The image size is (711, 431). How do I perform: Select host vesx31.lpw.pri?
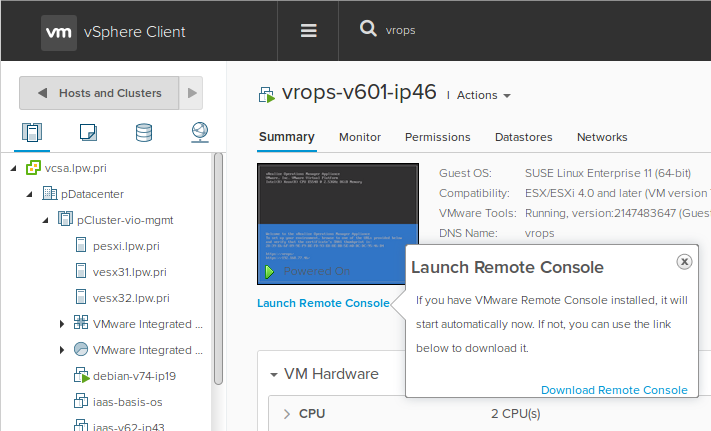130,272
